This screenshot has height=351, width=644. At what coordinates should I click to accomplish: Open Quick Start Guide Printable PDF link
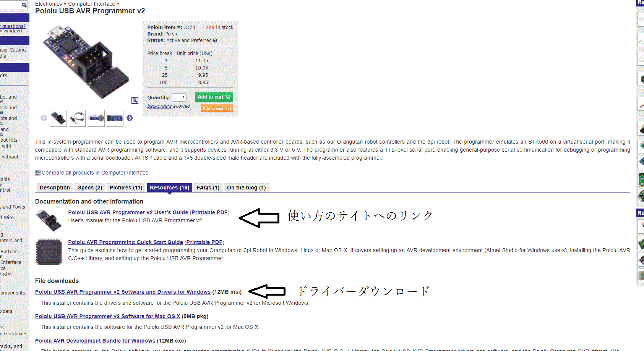pos(204,243)
